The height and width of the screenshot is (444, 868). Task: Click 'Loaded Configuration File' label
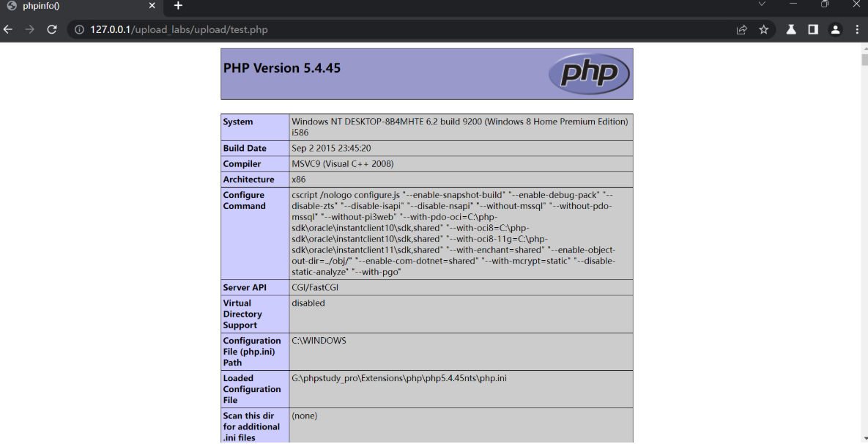[x=252, y=389]
